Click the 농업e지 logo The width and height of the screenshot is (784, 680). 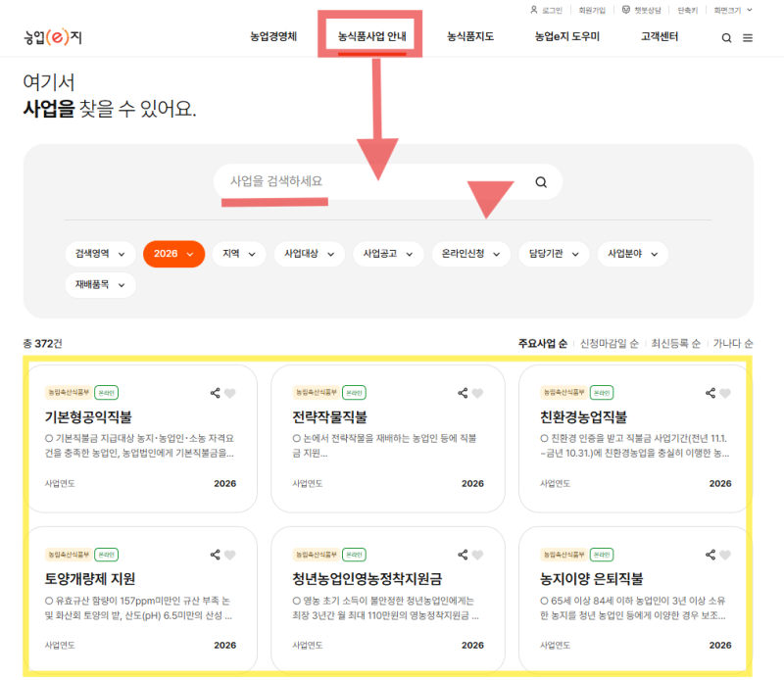(53, 37)
